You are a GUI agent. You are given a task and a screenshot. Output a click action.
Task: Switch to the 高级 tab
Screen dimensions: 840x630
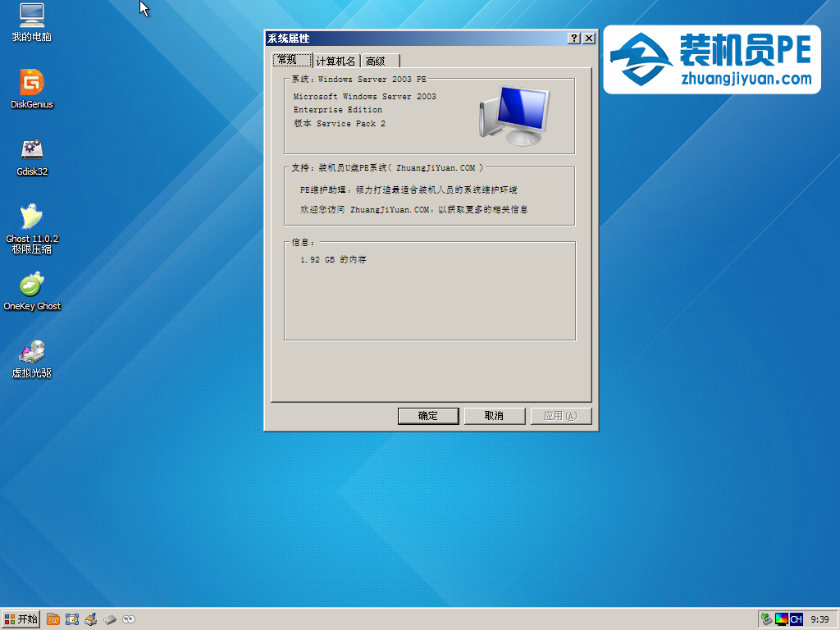coord(380,61)
